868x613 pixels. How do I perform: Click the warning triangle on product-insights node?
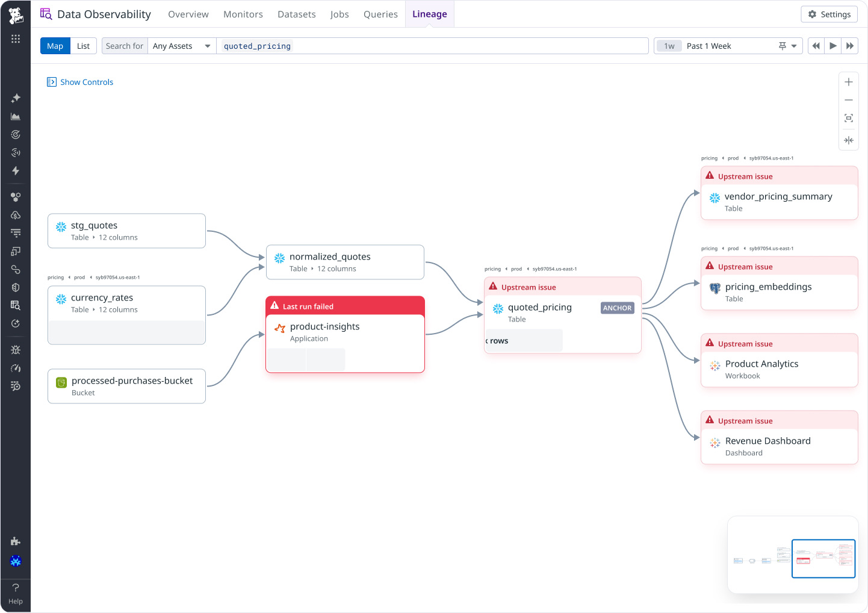(274, 305)
